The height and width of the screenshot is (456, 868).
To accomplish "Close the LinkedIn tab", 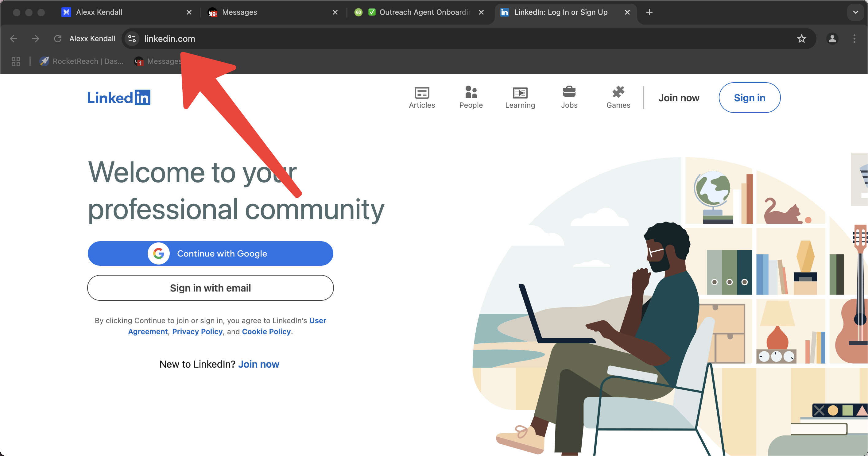I will coord(627,12).
